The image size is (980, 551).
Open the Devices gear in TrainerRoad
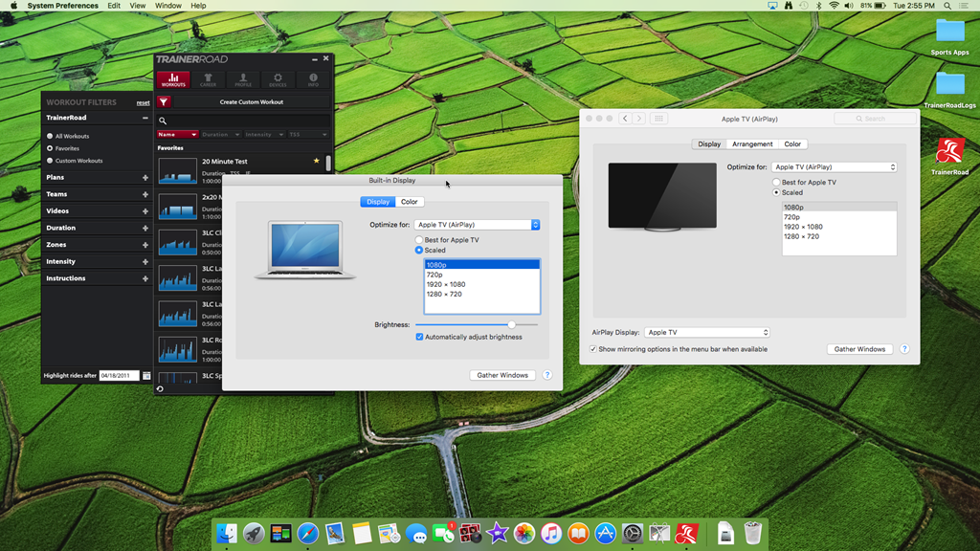pos(278,79)
